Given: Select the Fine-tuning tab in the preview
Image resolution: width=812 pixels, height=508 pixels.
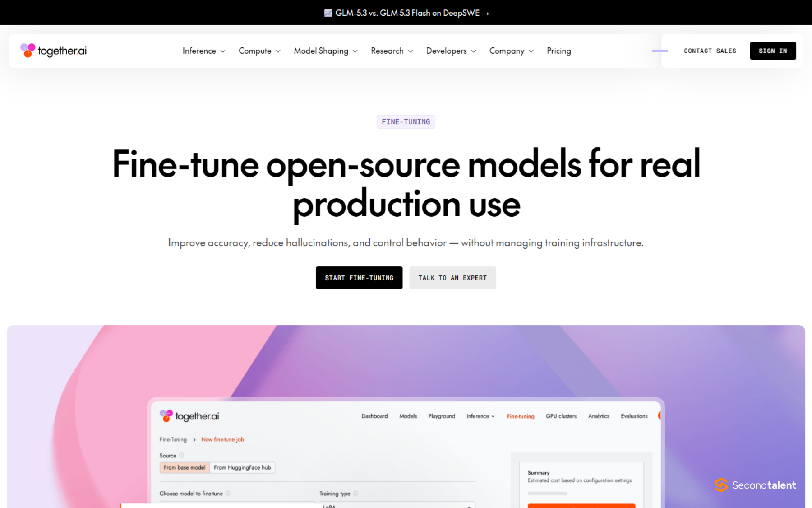Looking at the screenshot, I should [x=521, y=416].
